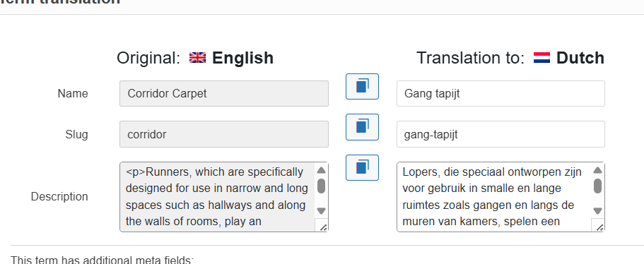The height and width of the screenshot is (264, 644).
Task: Click the down arrow in the English description scrollbar
Action: click(x=321, y=211)
